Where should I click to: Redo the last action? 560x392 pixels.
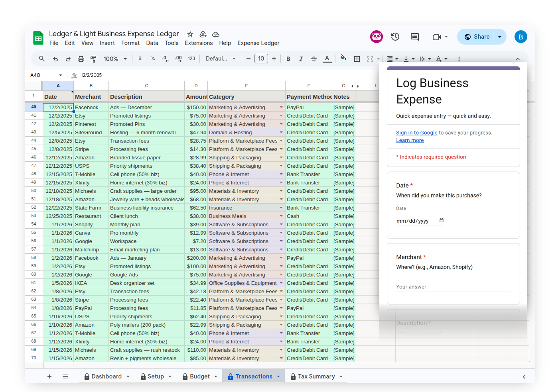[x=68, y=59]
